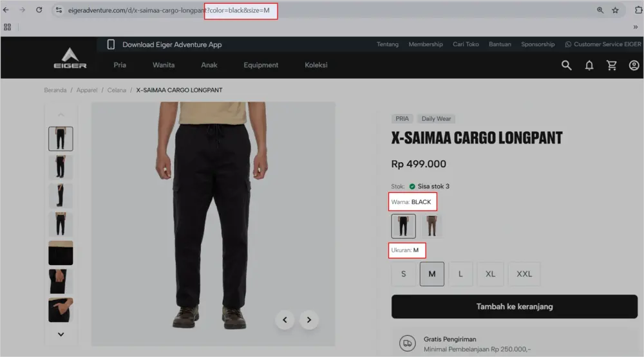This screenshot has width=644, height=357.
Task: Open the Equipment menu
Action: (x=261, y=65)
